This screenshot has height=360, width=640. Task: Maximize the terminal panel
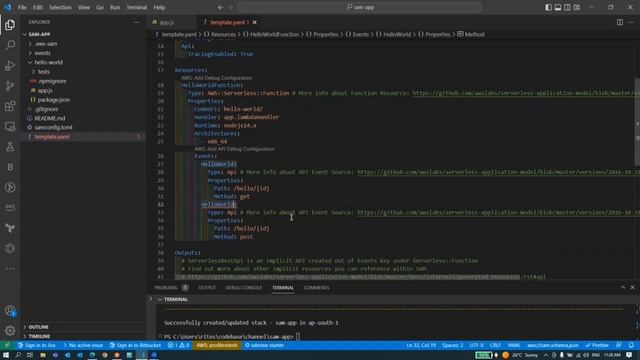click(x=623, y=287)
